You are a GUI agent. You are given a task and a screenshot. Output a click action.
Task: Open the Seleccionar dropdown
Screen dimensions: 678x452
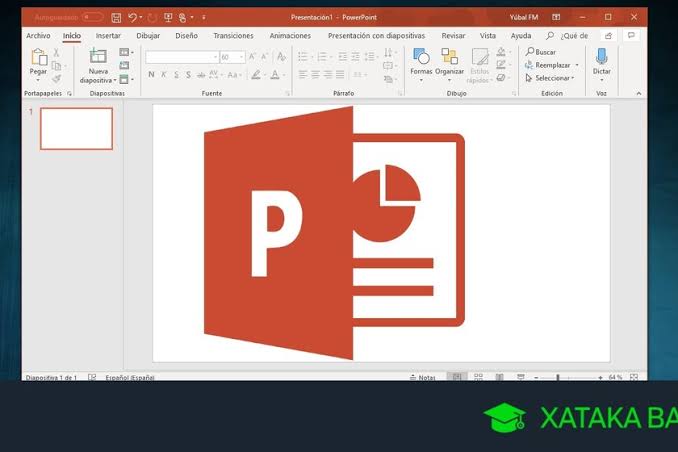click(550, 78)
